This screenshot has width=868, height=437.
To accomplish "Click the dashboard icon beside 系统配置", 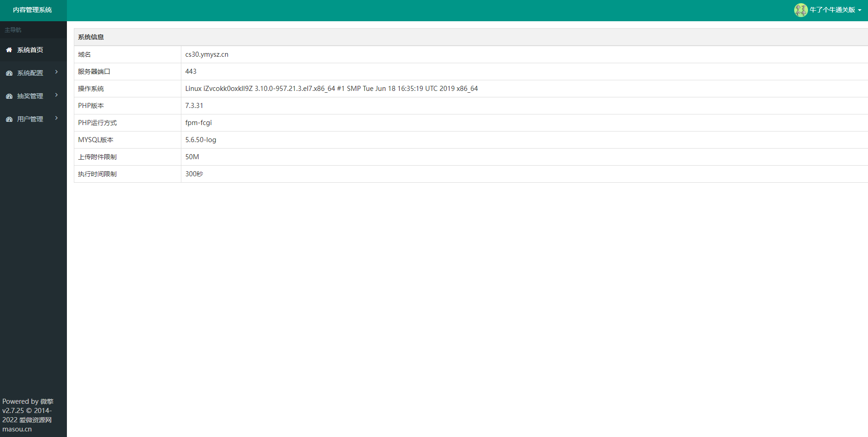I will 9,73.
